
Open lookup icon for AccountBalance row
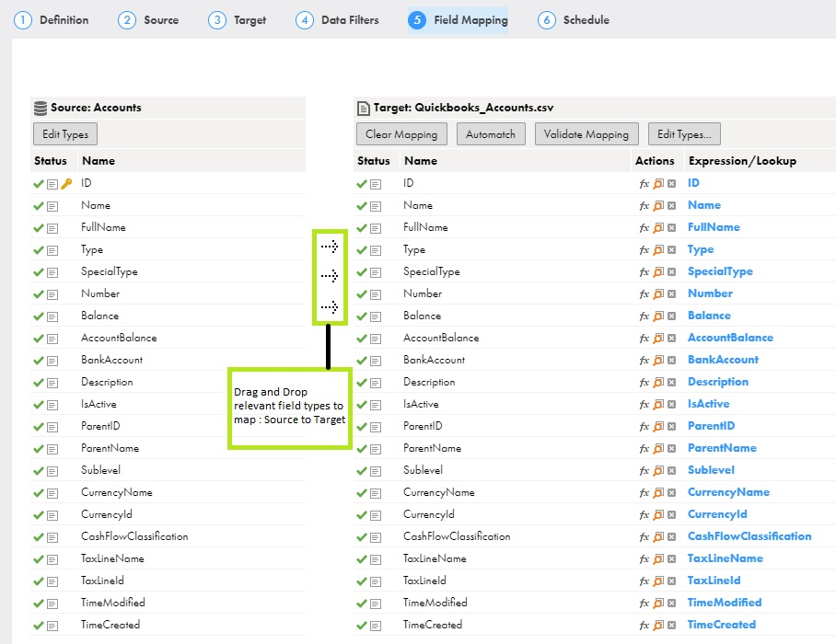coord(658,339)
